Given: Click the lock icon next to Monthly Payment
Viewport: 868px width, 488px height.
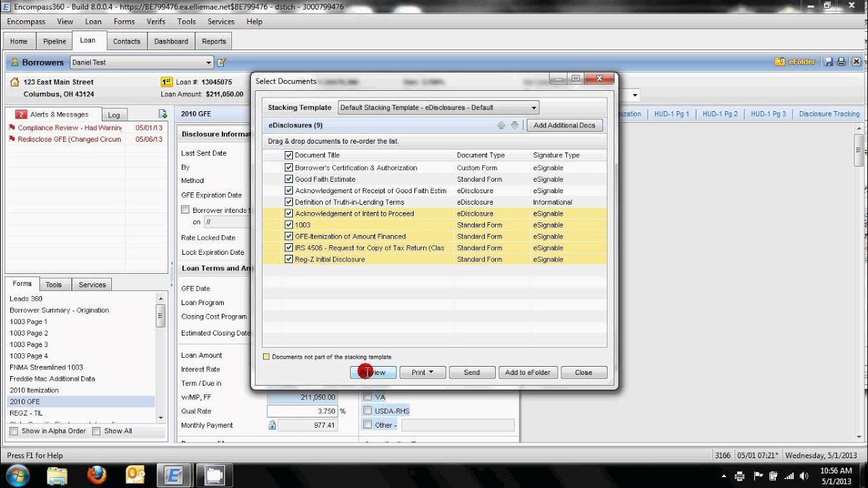Looking at the screenshot, I should click(272, 426).
